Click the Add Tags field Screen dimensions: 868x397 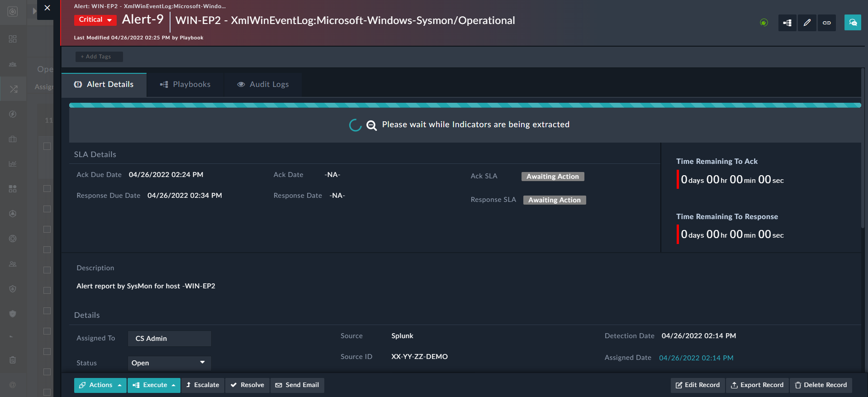click(x=99, y=57)
